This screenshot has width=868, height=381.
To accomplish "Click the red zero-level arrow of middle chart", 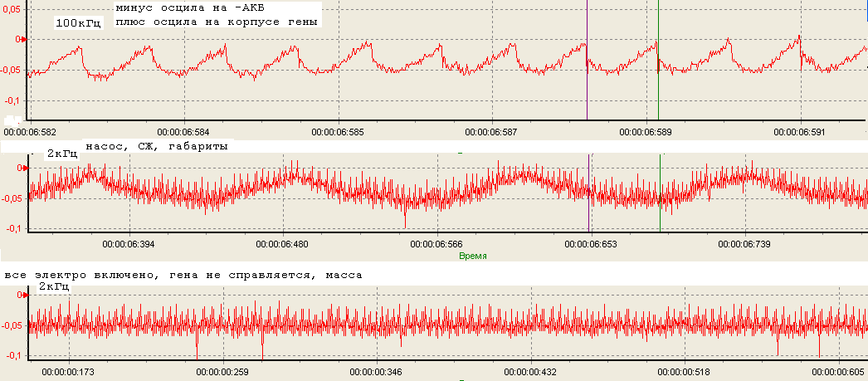I will tap(25, 167).
